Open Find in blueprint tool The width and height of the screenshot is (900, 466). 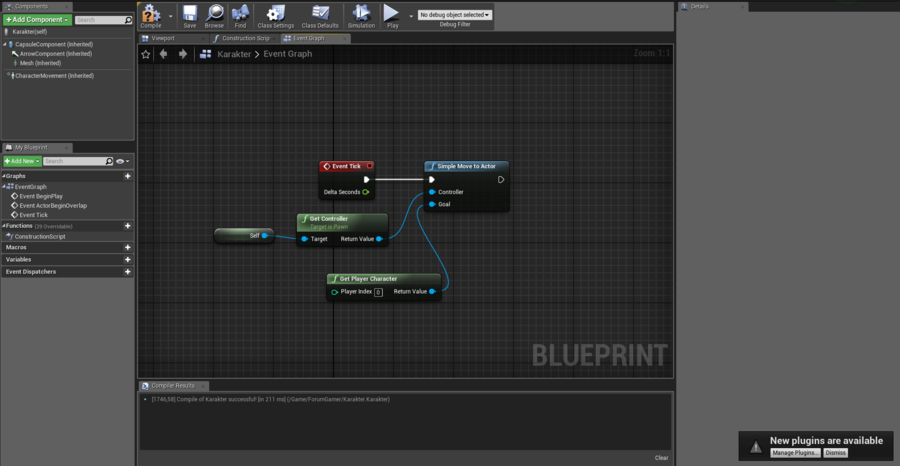click(240, 16)
